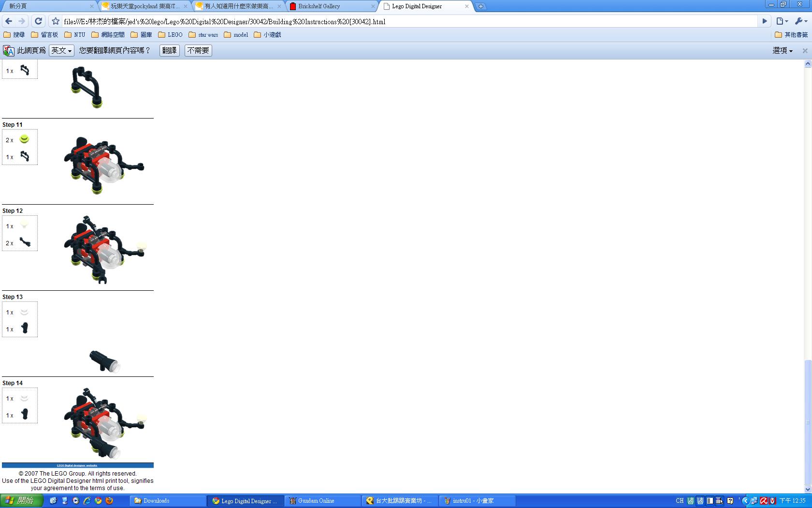
Task: Open the page menu dropdown
Action: pyautogui.click(x=782, y=21)
